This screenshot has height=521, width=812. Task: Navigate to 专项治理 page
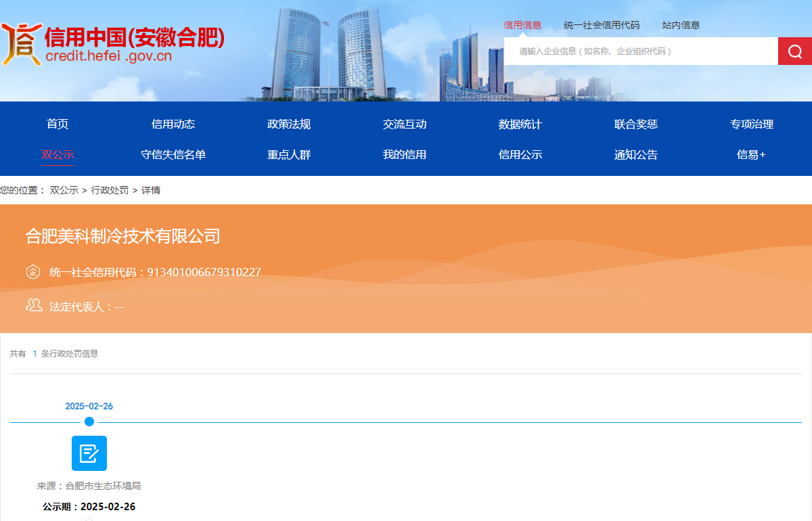tap(752, 124)
